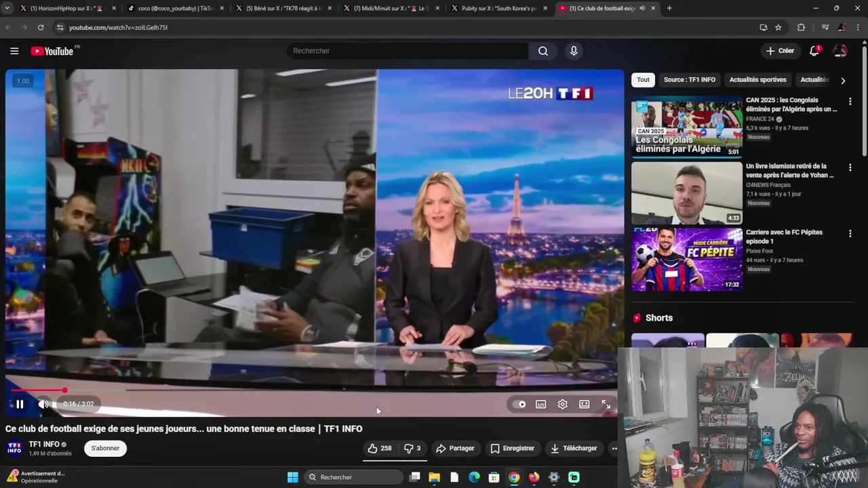Open the Windows Start menu

pyautogui.click(x=292, y=477)
